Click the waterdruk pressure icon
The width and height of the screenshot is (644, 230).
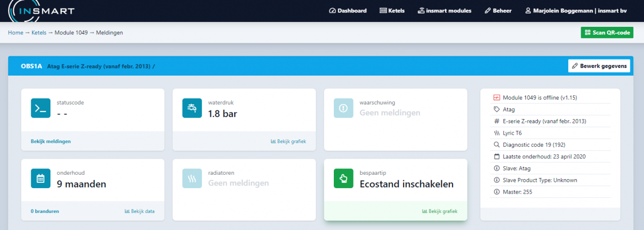click(192, 108)
